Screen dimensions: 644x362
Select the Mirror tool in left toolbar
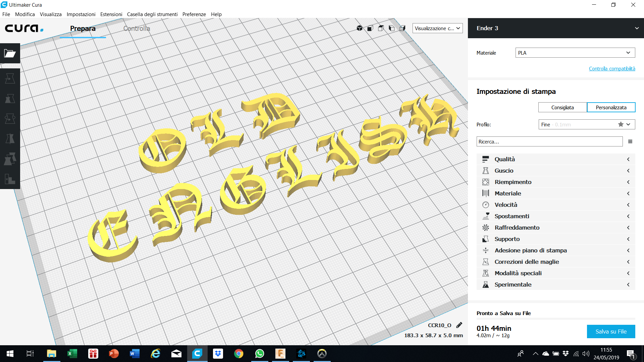pyautogui.click(x=10, y=139)
